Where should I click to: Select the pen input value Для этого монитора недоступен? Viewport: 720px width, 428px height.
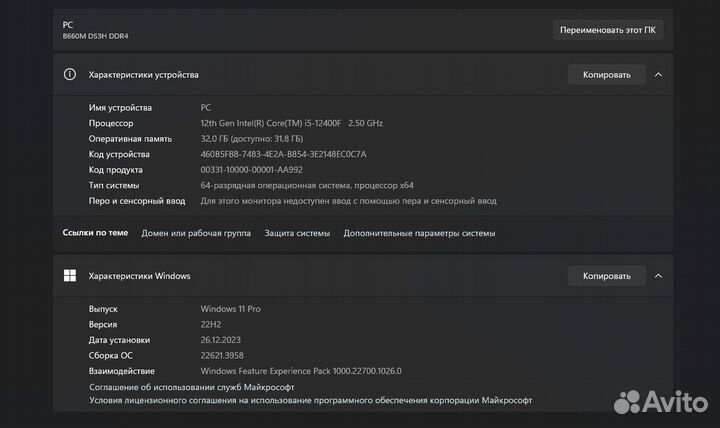tap(349, 201)
